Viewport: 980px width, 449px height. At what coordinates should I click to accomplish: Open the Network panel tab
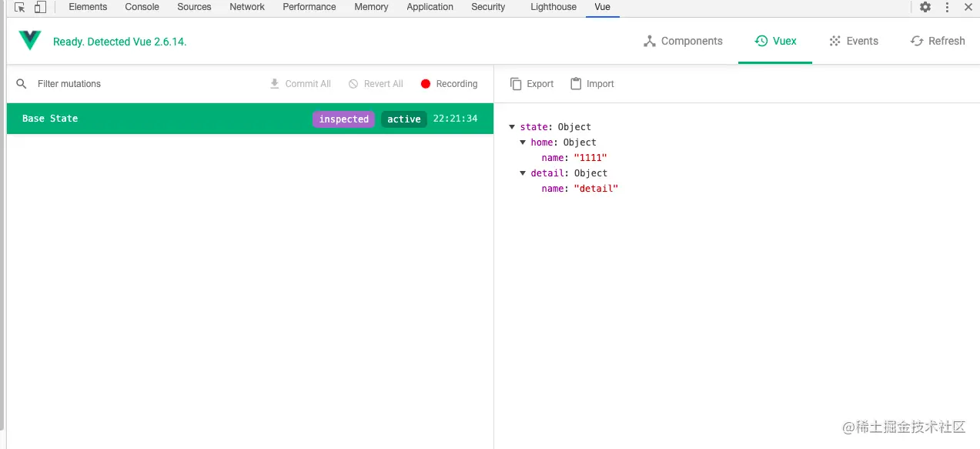247,7
